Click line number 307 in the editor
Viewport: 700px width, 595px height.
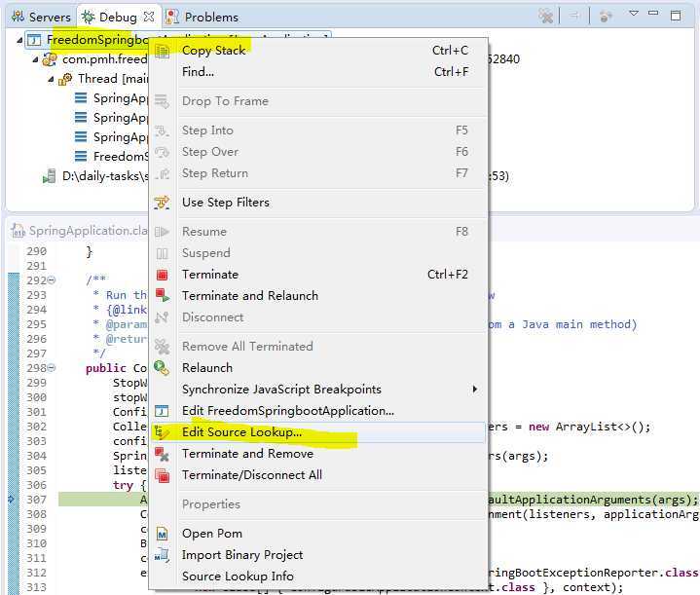[36, 500]
